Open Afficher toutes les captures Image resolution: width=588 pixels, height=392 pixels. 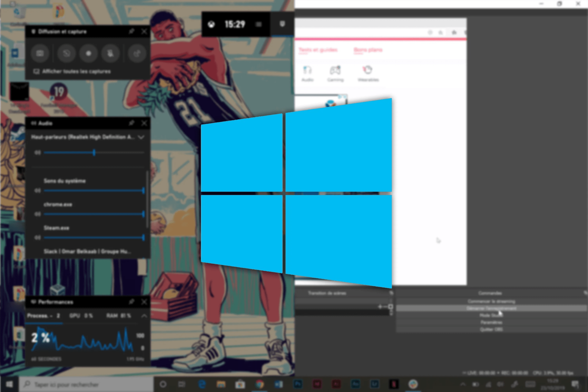tap(76, 72)
